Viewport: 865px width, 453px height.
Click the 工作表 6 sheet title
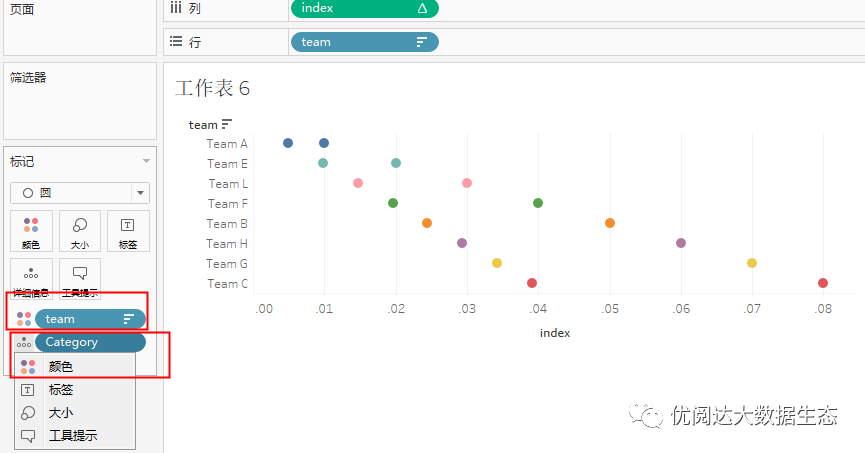pyautogui.click(x=212, y=88)
